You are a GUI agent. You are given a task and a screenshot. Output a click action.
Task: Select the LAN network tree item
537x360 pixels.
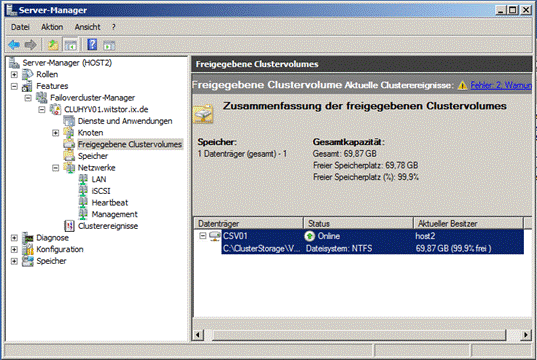pyautogui.click(x=99, y=179)
